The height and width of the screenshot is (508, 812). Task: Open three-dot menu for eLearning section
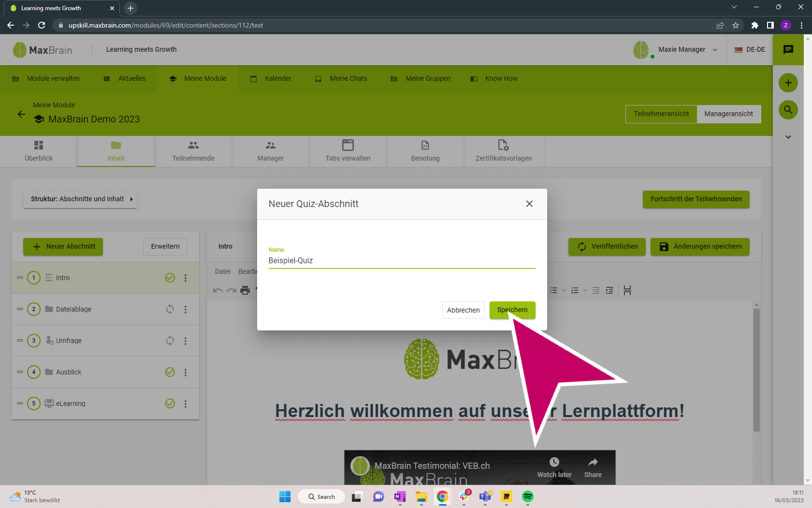(x=186, y=403)
